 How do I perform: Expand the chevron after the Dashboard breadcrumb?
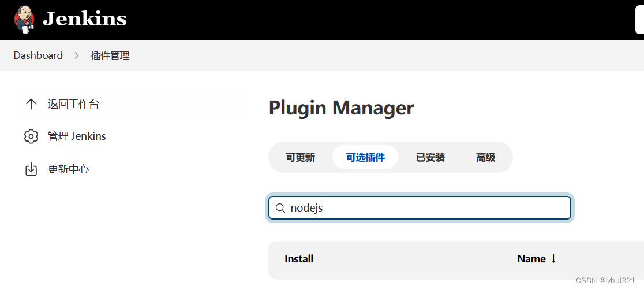click(77, 55)
